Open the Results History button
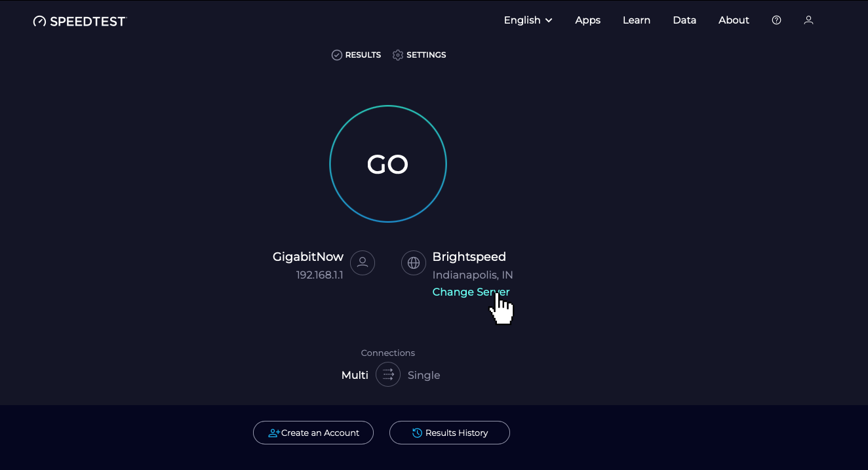Screen dimensions: 868x470 450,433
